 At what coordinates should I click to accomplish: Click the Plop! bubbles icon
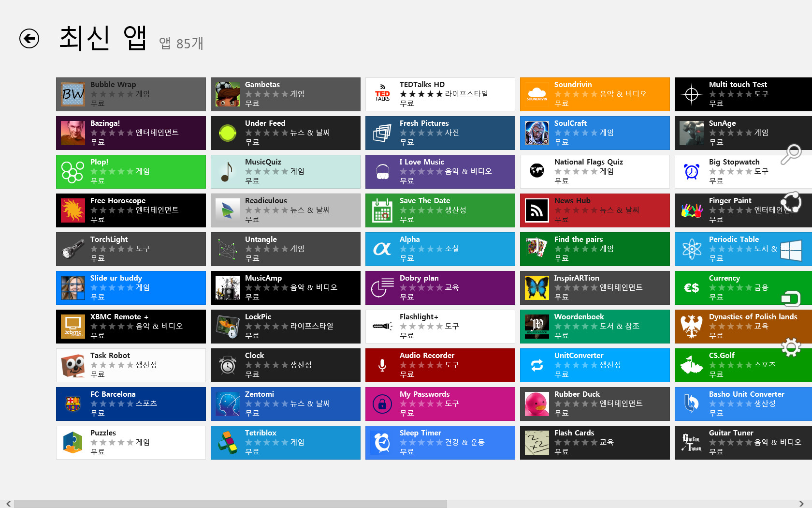pyautogui.click(x=73, y=172)
